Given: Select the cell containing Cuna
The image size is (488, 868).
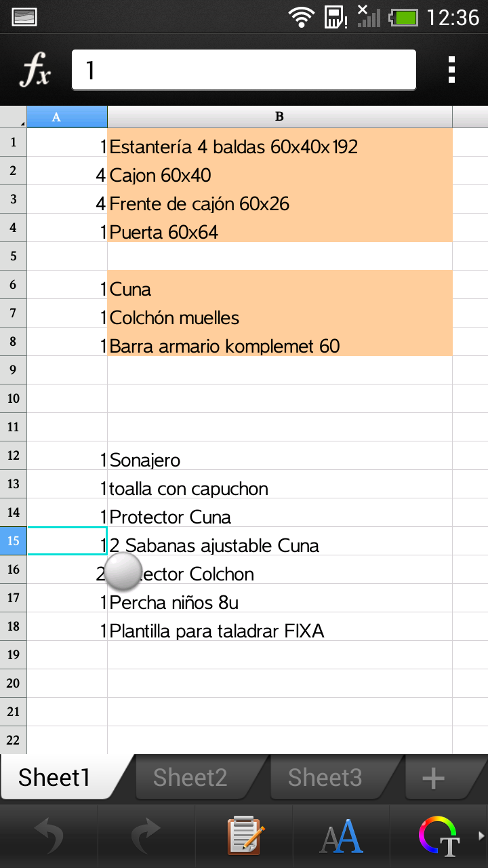Looking at the screenshot, I should point(279,290).
